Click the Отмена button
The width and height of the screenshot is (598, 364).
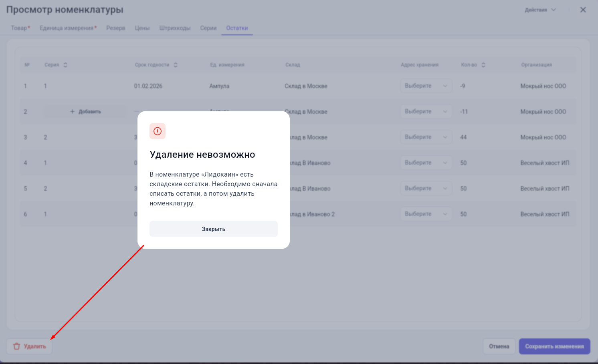coord(499,346)
